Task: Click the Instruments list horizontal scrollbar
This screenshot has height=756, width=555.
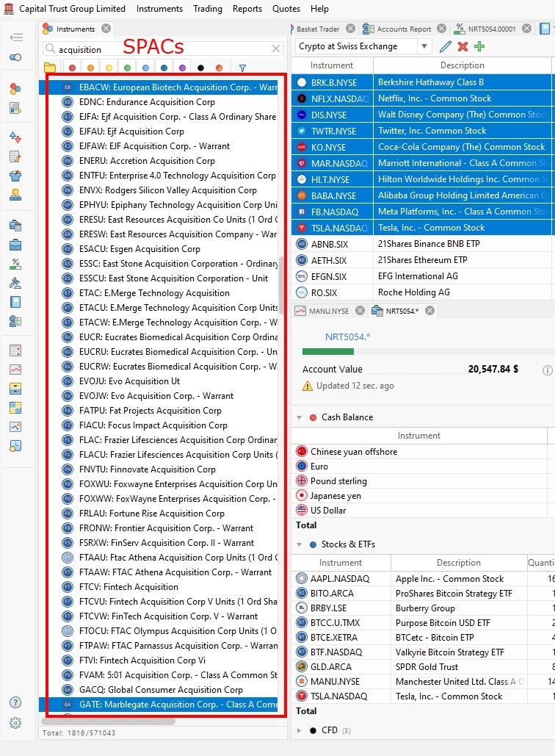Action: tap(109, 721)
